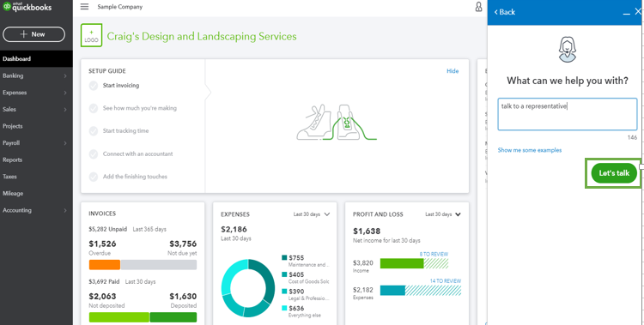Click the green Income bar

(402, 263)
